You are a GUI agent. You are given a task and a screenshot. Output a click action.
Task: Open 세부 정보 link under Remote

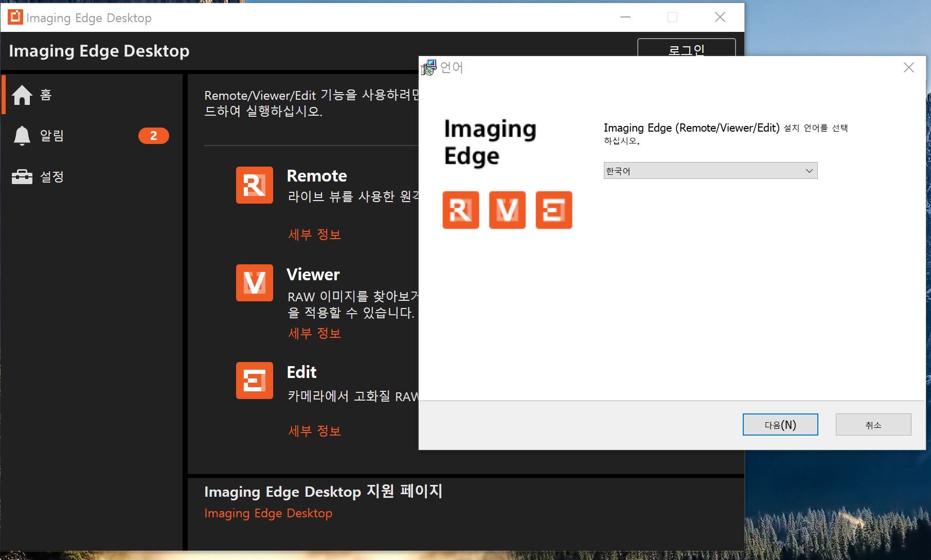(314, 234)
